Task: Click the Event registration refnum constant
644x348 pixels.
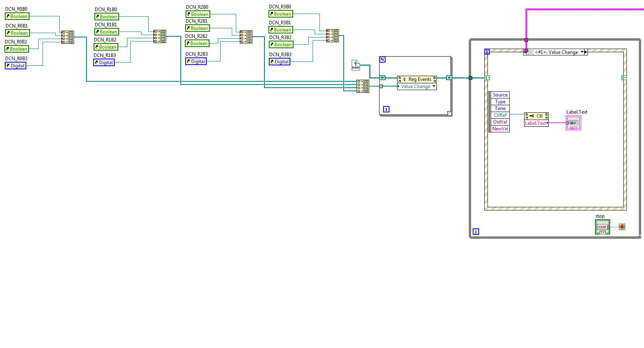Action: (x=356, y=65)
